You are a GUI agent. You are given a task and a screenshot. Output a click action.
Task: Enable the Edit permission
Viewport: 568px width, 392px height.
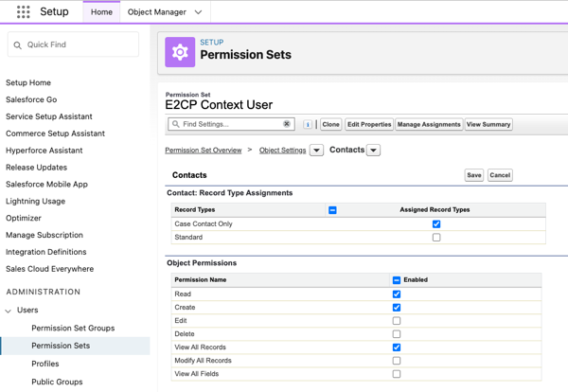(397, 321)
